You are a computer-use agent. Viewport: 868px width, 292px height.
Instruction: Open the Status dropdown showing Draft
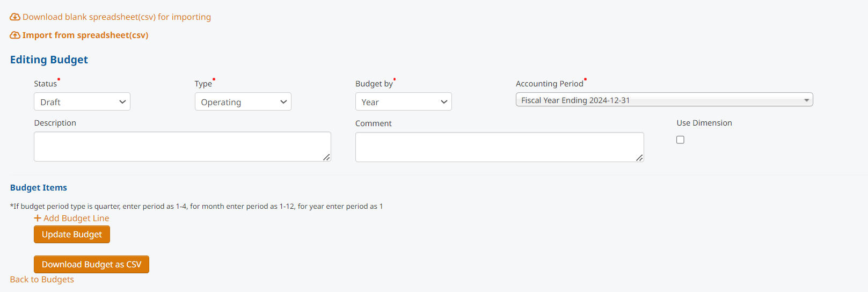82,102
